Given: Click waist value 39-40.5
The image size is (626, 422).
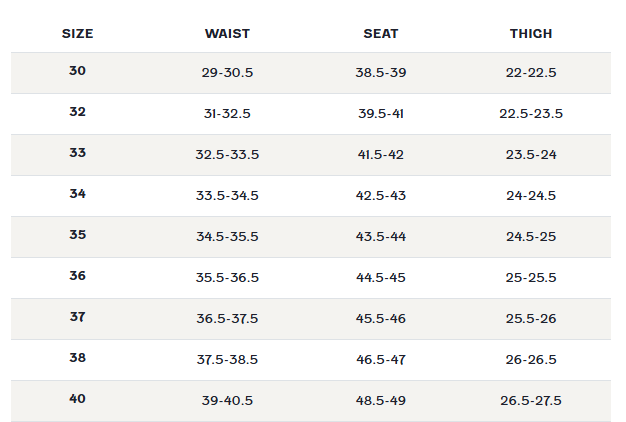Looking at the screenshot, I should 227,401.
